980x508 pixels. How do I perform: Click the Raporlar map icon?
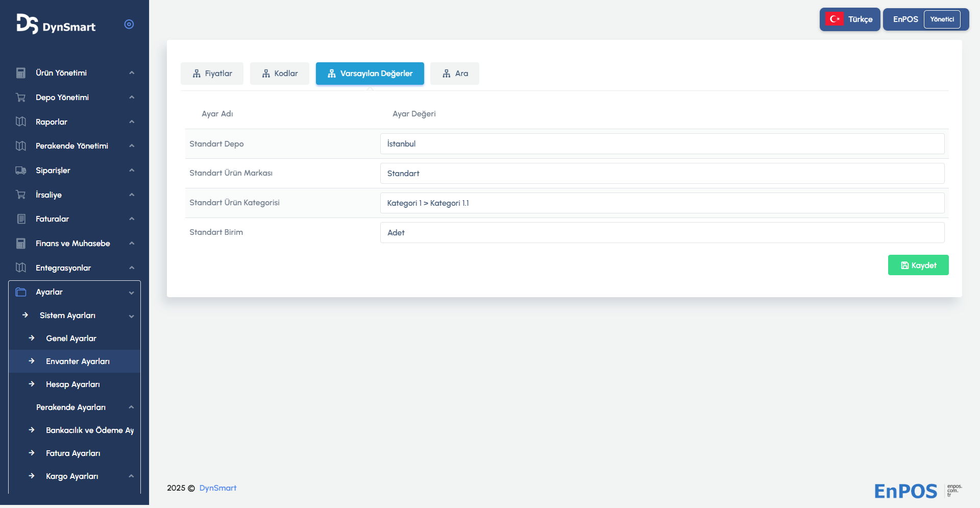tap(21, 122)
